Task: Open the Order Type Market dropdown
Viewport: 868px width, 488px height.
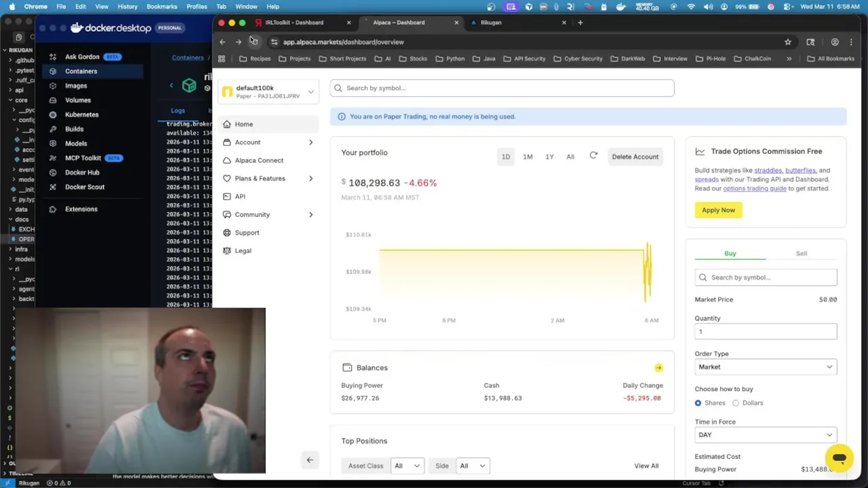Action: [766, 367]
